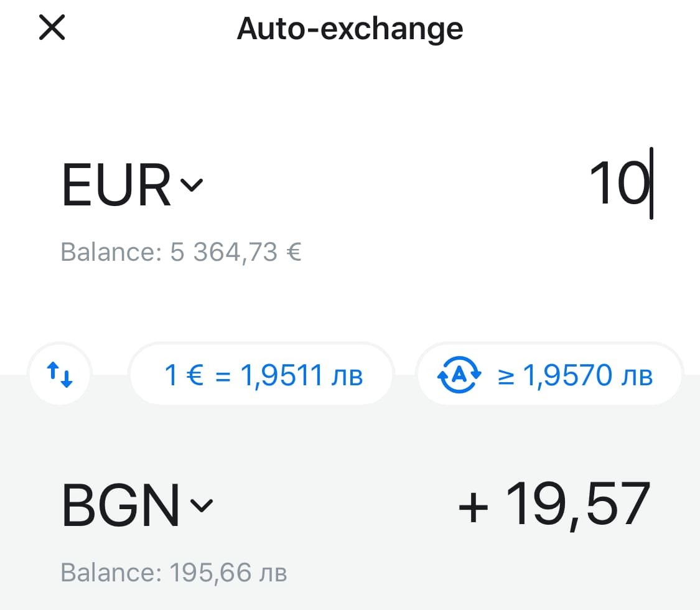This screenshot has height=610, width=700.
Task: Tap the plus sign before 19,57
Action: 474,507
